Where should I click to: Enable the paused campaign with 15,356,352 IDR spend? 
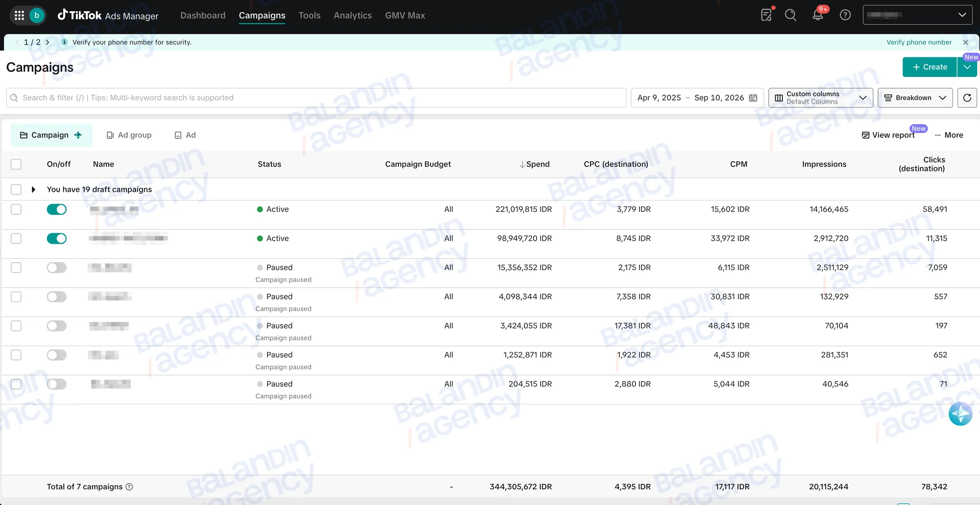coord(57,268)
